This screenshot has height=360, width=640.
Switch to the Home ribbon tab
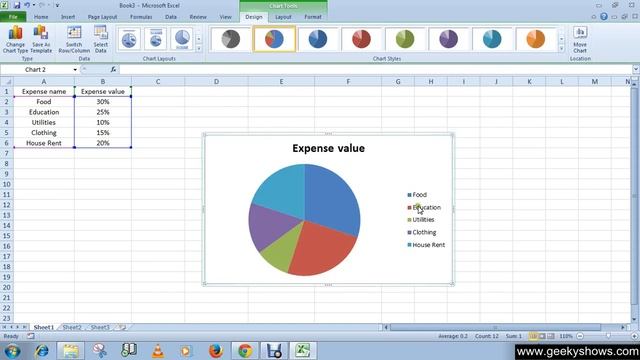(x=41, y=17)
